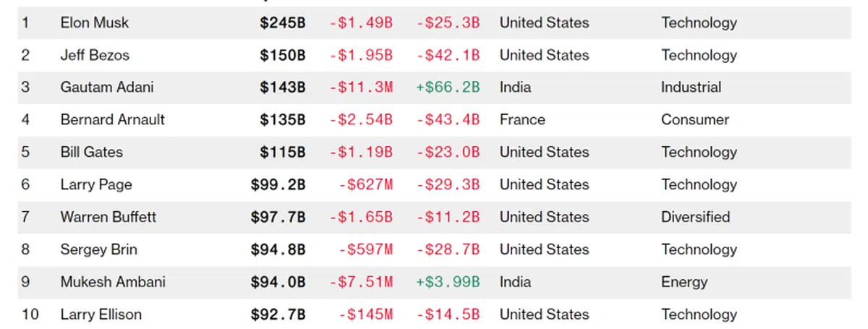The height and width of the screenshot is (329, 868).
Task: Click the Consumer industry label
Action: pos(694,120)
